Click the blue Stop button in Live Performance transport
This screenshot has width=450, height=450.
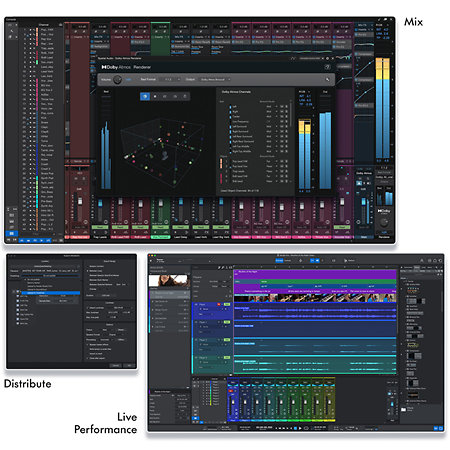pyautogui.click(x=295, y=428)
